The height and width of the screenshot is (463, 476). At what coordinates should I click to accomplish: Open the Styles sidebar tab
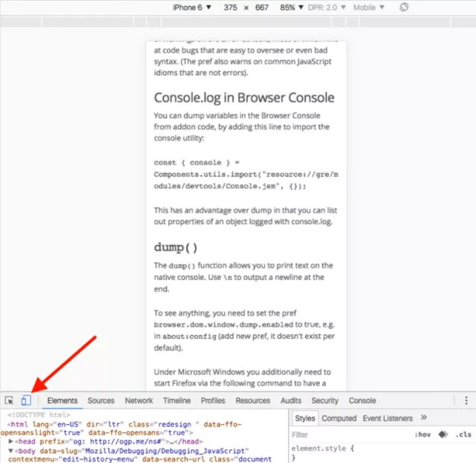click(x=305, y=418)
